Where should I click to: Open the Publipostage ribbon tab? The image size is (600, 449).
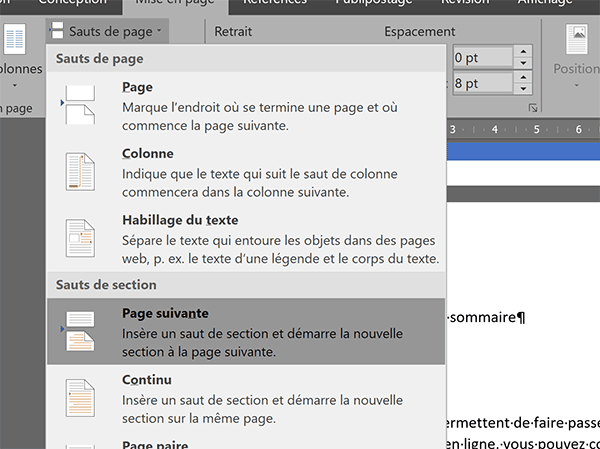373,3
